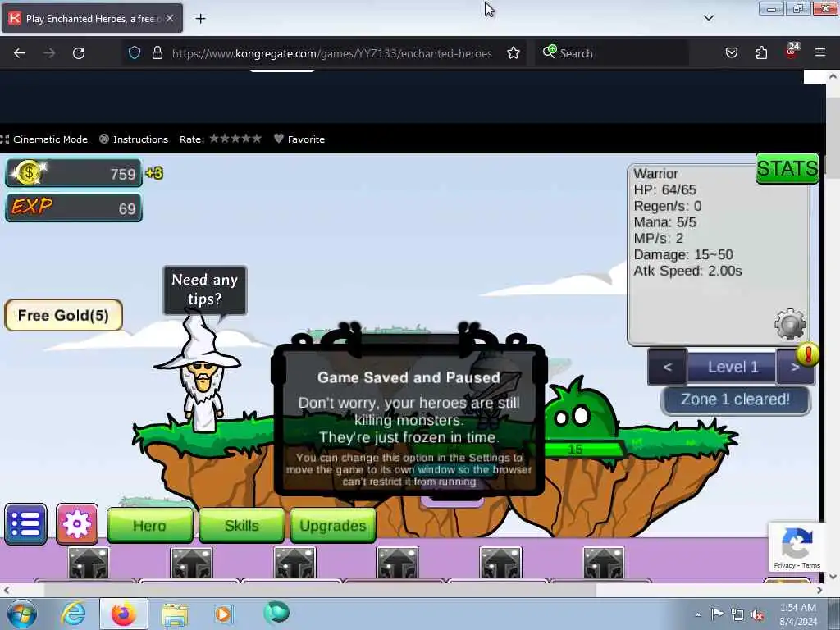Click the sixth upgrade arrow slot
Screen dimensions: 840x630
click(603, 563)
